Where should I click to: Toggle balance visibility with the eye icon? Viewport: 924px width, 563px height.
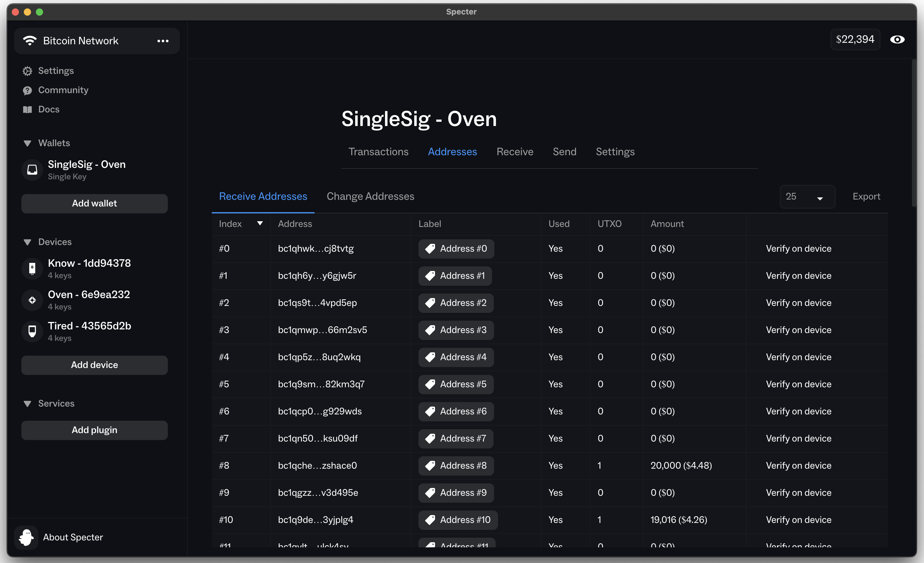(897, 39)
